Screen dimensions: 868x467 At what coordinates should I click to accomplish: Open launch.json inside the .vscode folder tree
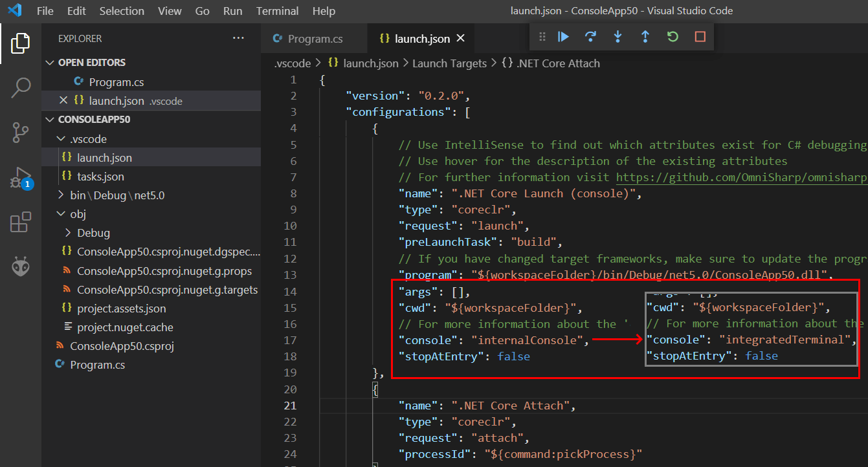click(x=151, y=158)
